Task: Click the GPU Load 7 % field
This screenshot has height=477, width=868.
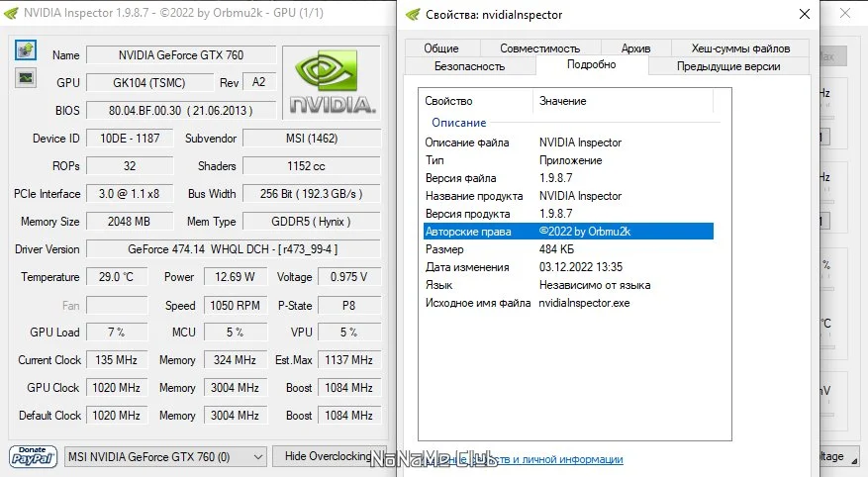Action: (x=117, y=332)
